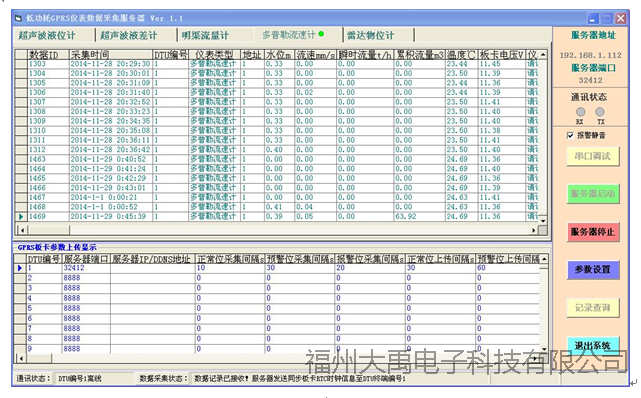Click the RX communication status indicator

pyautogui.click(x=580, y=112)
